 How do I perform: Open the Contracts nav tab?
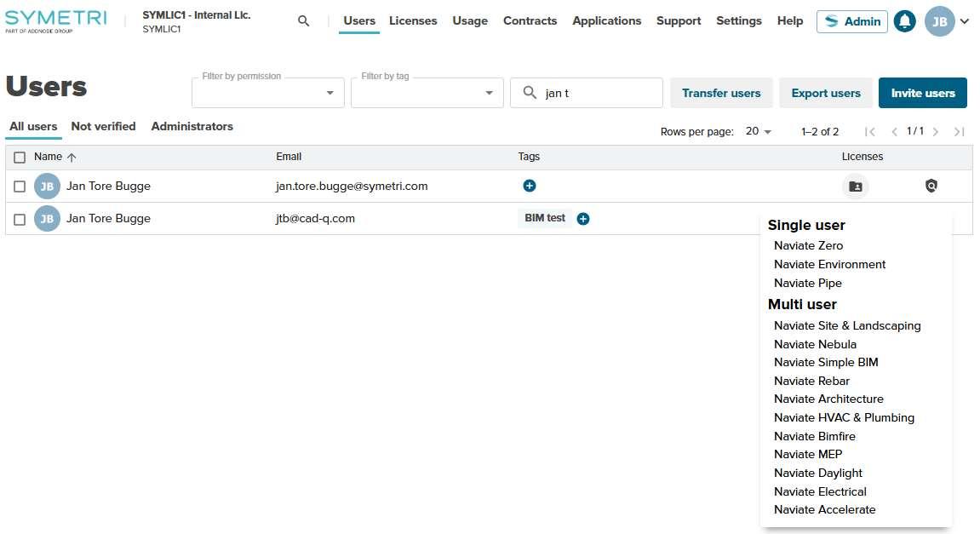(530, 20)
